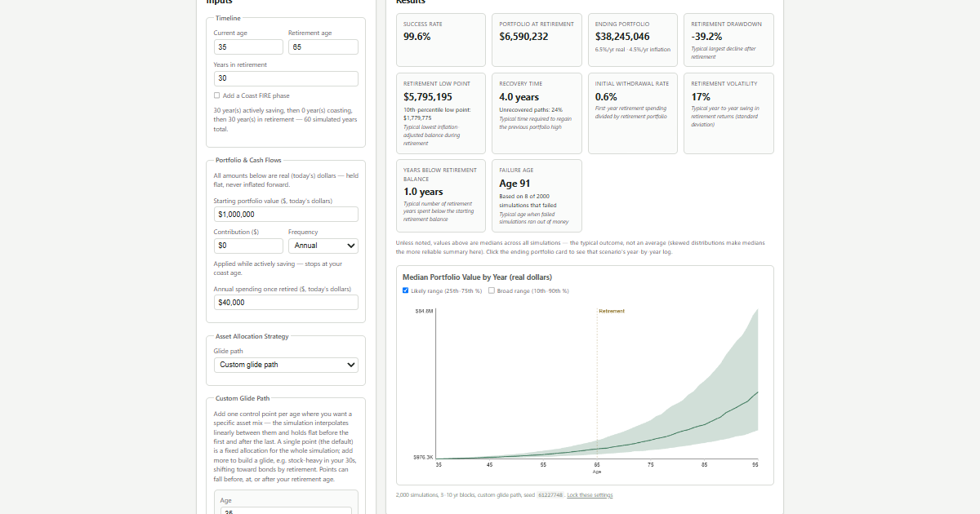Image resolution: width=980 pixels, height=514 pixels.
Task: Open the Lock these settings link
Action: (590, 495)
